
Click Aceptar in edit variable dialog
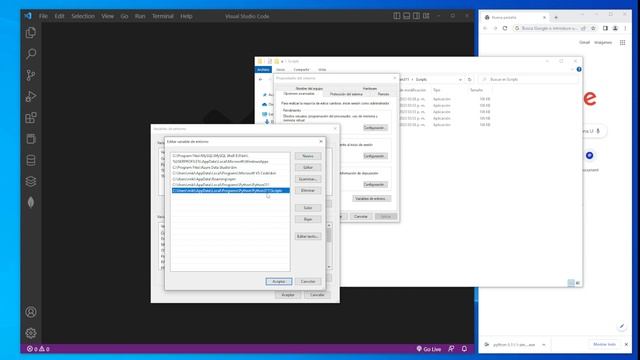[279, 282]
